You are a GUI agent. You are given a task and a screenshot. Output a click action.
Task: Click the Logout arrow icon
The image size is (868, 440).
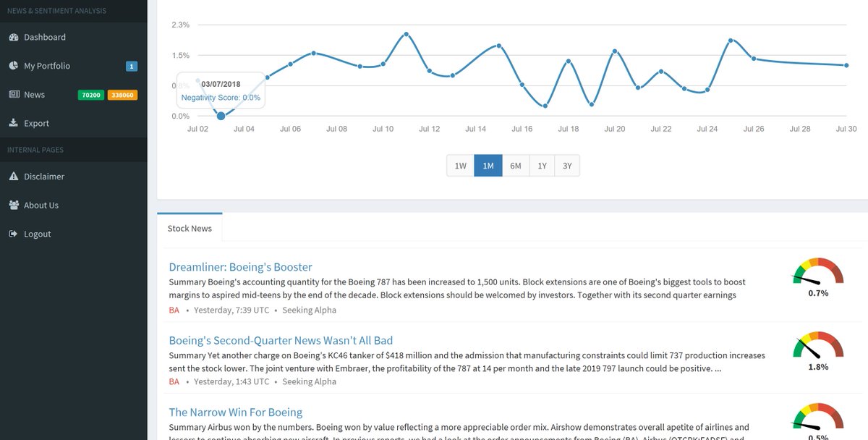point(14,234)
